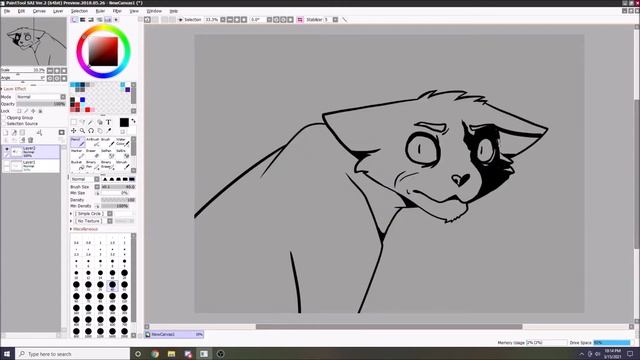Image resolution: width=640 pixels, height=360 pixels.
Task: Select the Lasso tool
Action: point(82,122)
